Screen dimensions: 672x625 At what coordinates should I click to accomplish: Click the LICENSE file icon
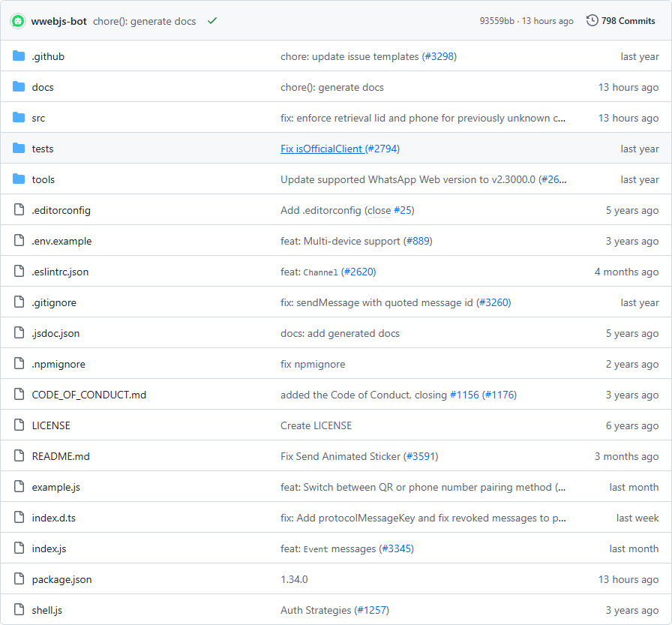pyautogui.click(x=19, y=425)
